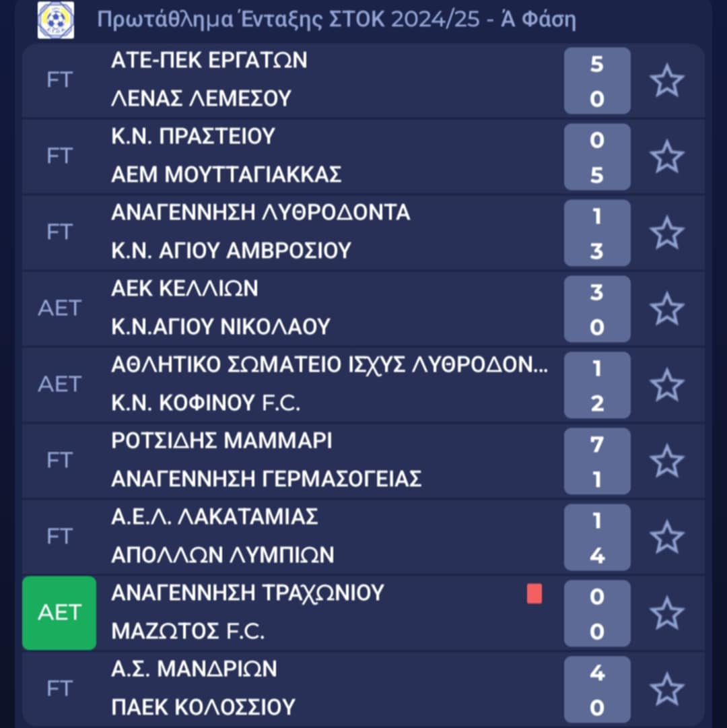
Task: Click star icon for Α.Σ. ΜΑΝΔΡΙΩΝ match
Action: tap(666, 690)
